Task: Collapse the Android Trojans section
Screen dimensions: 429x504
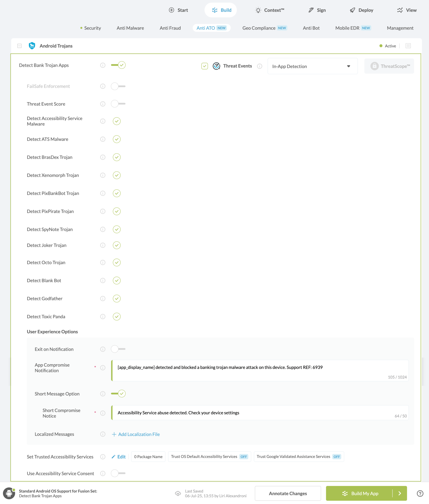Action: [x=20, y=46]
